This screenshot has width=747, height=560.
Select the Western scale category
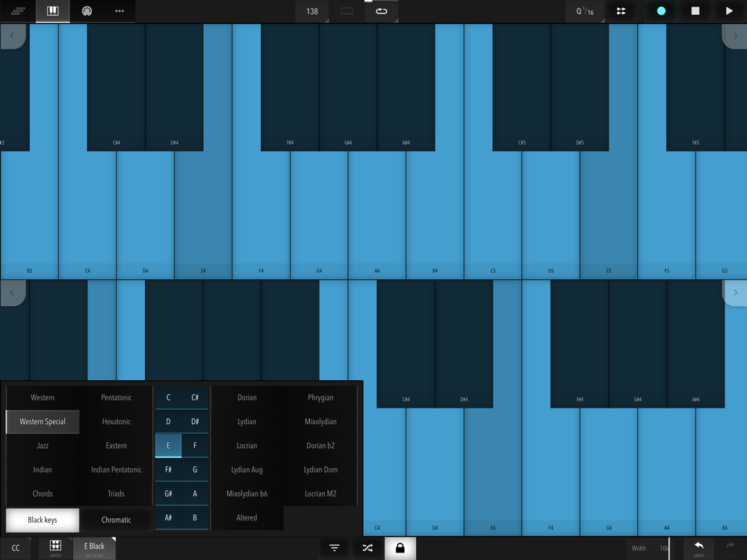tap(43, 398)
